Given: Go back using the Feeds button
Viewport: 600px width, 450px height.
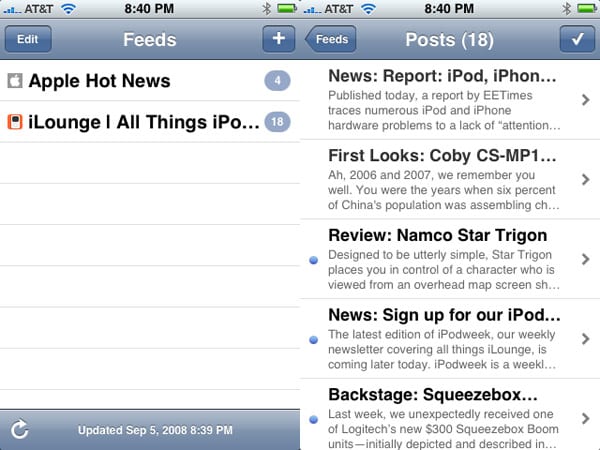Looking at the screenshot, I should [x=330, y=40].
